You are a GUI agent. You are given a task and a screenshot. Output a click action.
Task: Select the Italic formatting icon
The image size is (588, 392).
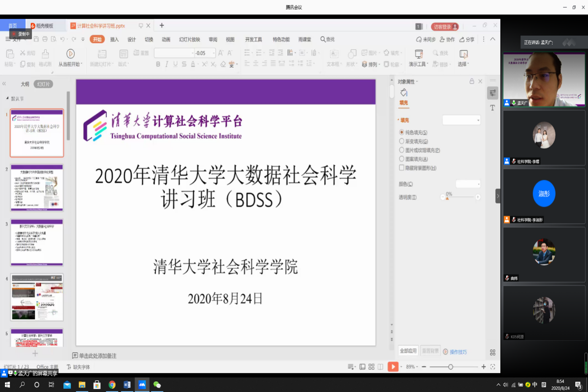click(167, 65)
